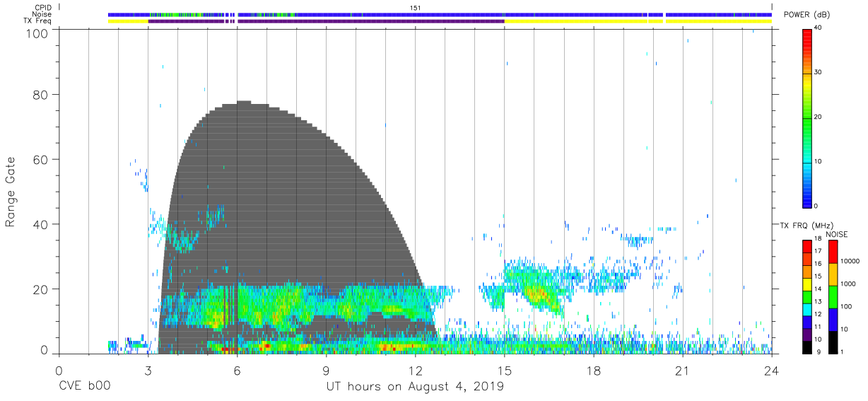Viewport: 868px width, 401px height.
Task: Select the green 13-14 MHz TX swatch
Action: click(x=807, y=296)
